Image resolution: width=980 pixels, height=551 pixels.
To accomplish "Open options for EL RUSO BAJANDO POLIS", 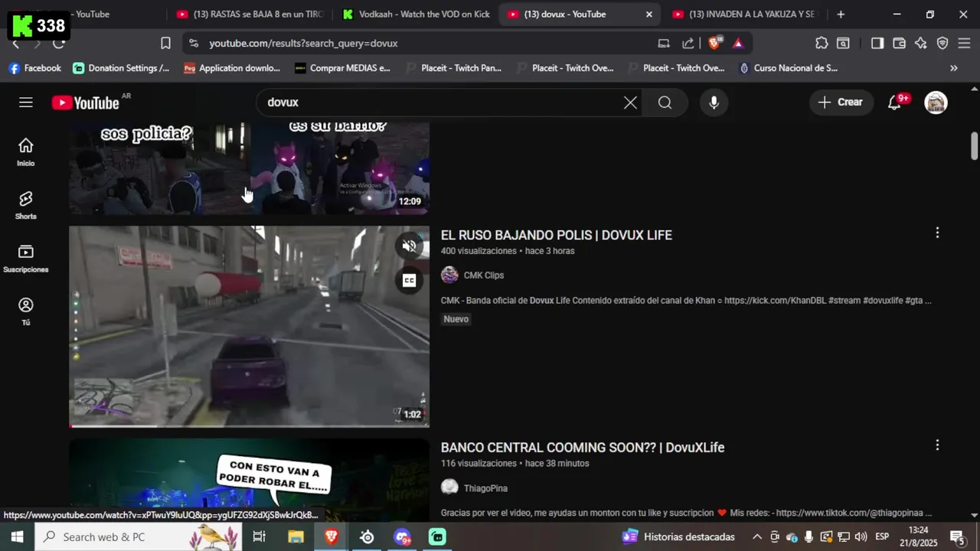I will (x=937, y=233).
